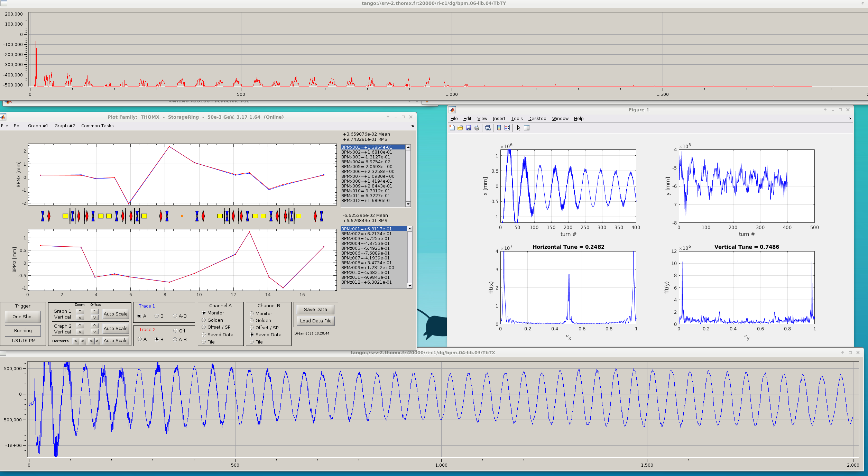Click the Print Figure icon
The width and height of the screenshot is (868, 476).
477,128
